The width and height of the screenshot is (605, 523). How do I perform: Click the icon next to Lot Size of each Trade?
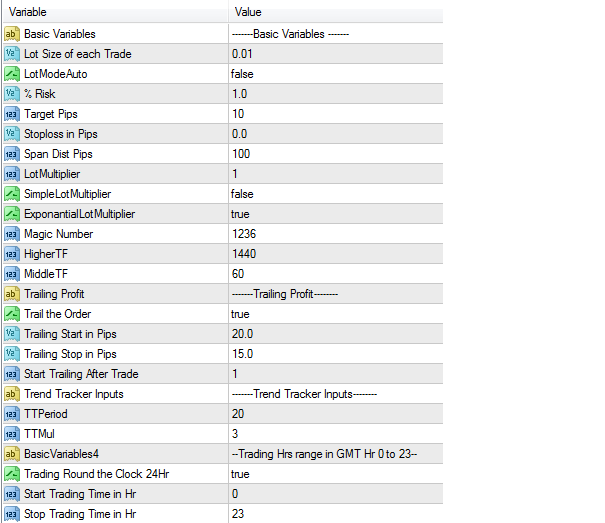tap(11, 54)
